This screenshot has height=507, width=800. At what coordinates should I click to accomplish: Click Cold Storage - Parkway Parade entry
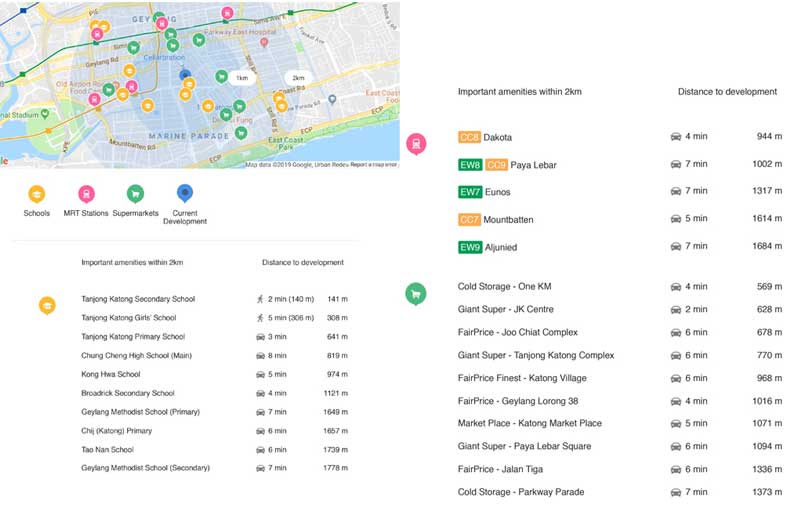pyautogui.click(x=521, y=492)
